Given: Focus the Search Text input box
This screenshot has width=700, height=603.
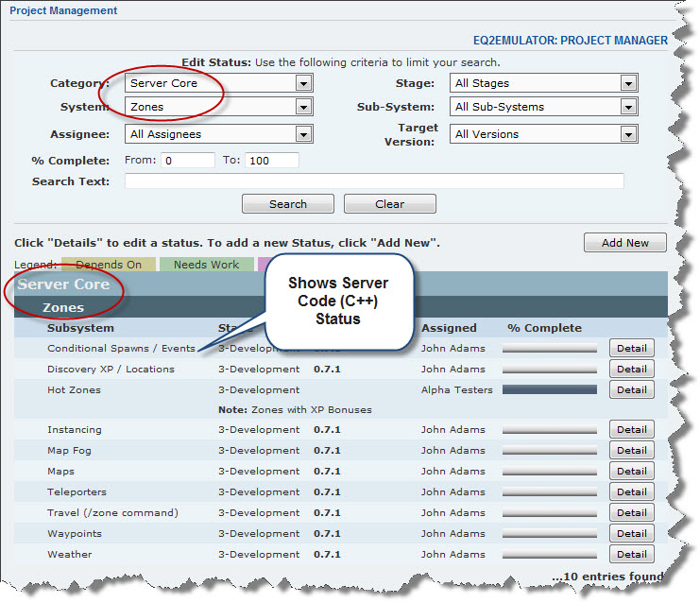Looking at the screenshot, I should [x=374, y=181].
